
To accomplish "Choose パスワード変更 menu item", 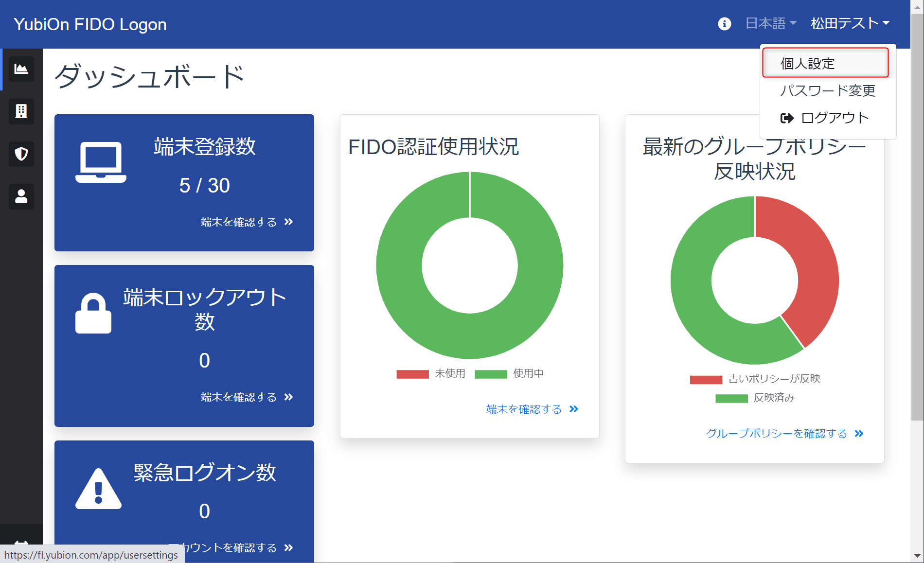I will point(828,90).
